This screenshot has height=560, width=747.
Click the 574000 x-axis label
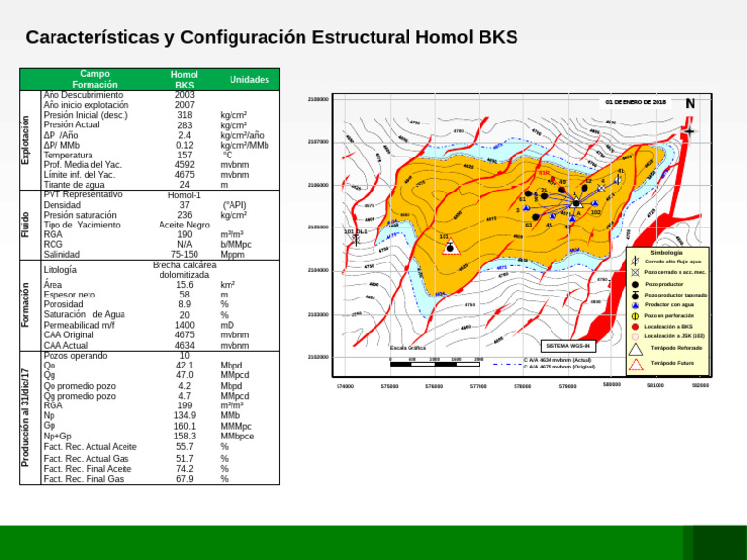pos(345,386)
